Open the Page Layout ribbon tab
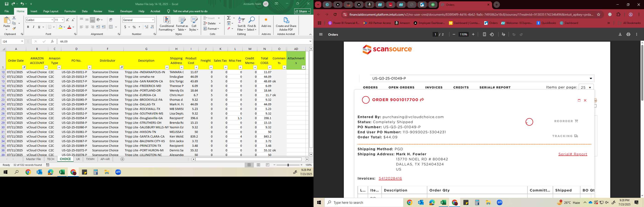 coord(51,11)
